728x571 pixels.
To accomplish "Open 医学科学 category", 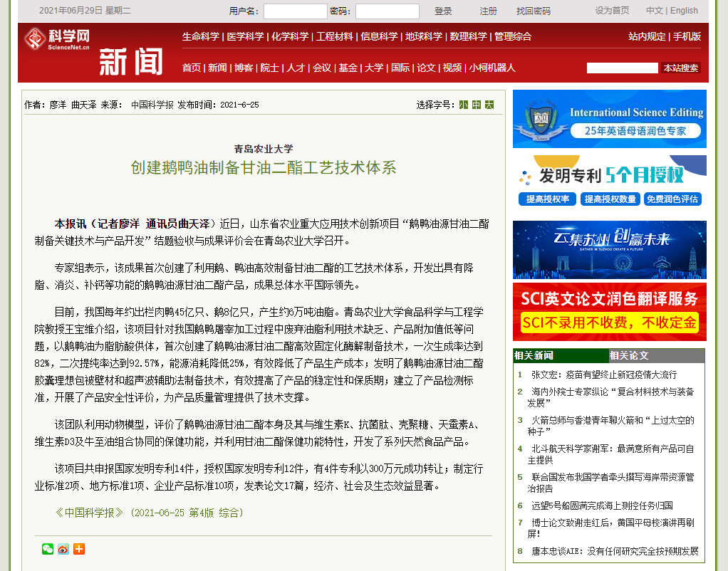I will coord(245,37).
